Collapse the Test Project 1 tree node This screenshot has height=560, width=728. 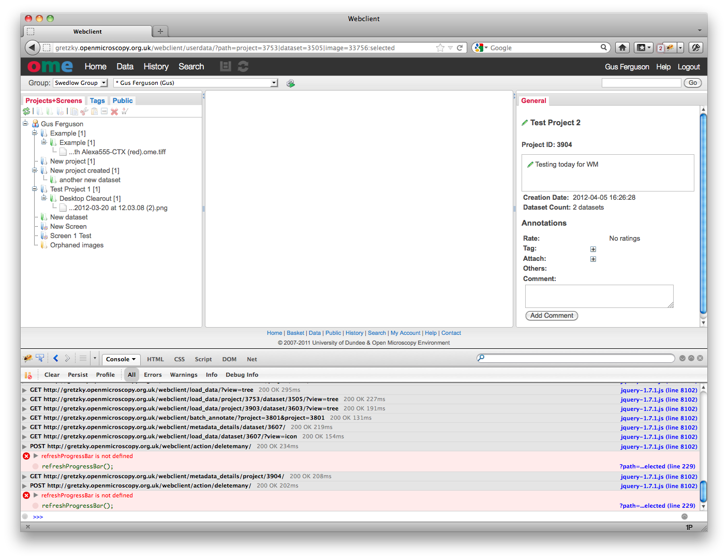(35, 189)
